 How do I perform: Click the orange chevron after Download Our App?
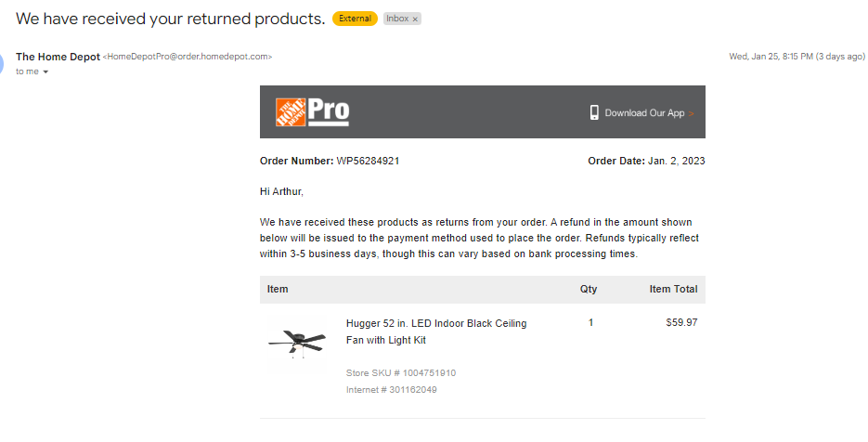pos(692,113)
